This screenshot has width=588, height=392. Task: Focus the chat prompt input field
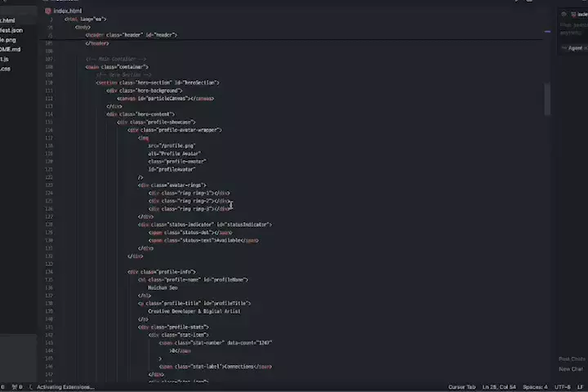click(574, 29)
